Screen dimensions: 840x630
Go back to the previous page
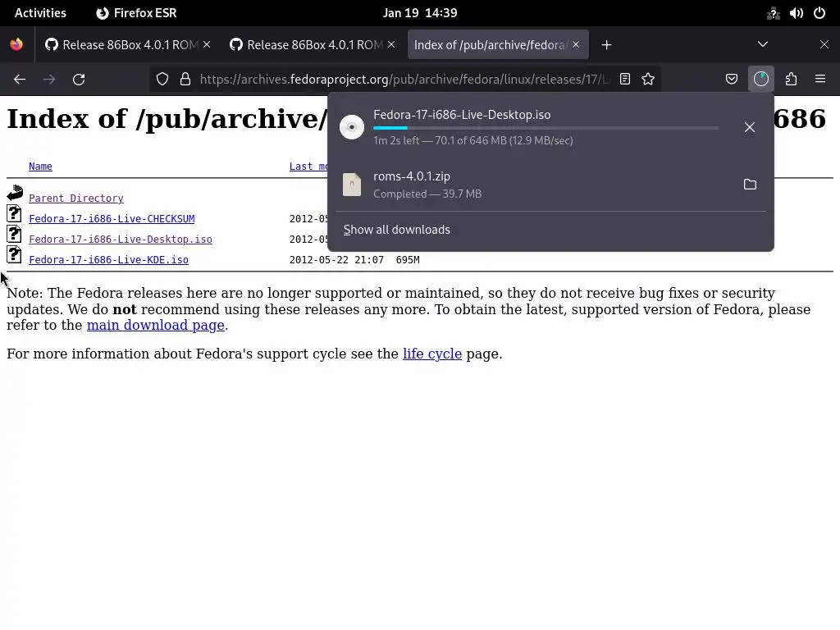pyautogui.click(x=20, y=80)
